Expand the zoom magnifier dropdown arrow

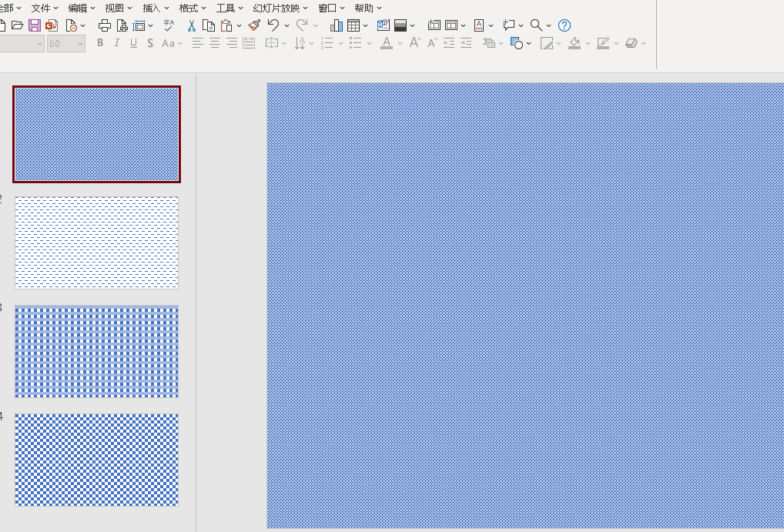tap(548, 26)
